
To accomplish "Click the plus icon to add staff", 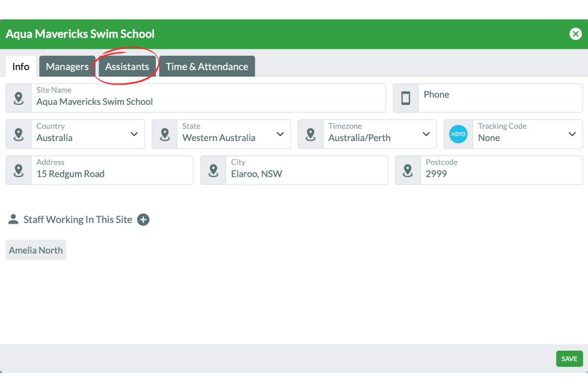I will pos(143,220).
